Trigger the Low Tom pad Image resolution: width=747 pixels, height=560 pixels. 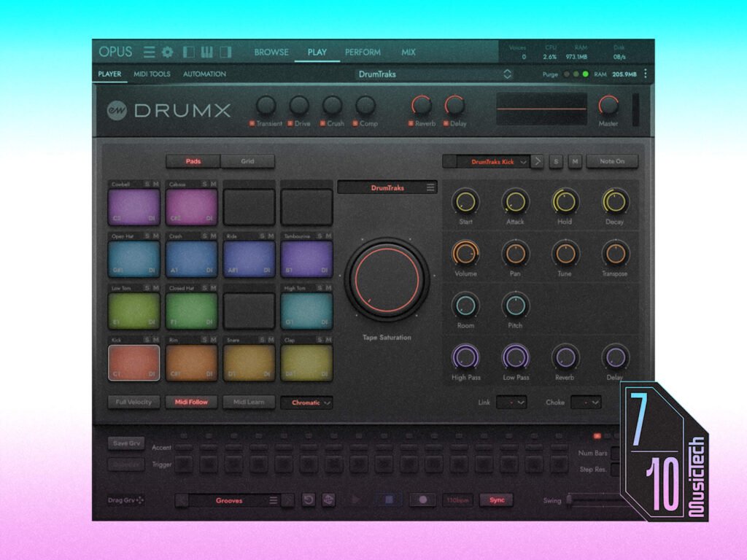[x=134, y=311]
